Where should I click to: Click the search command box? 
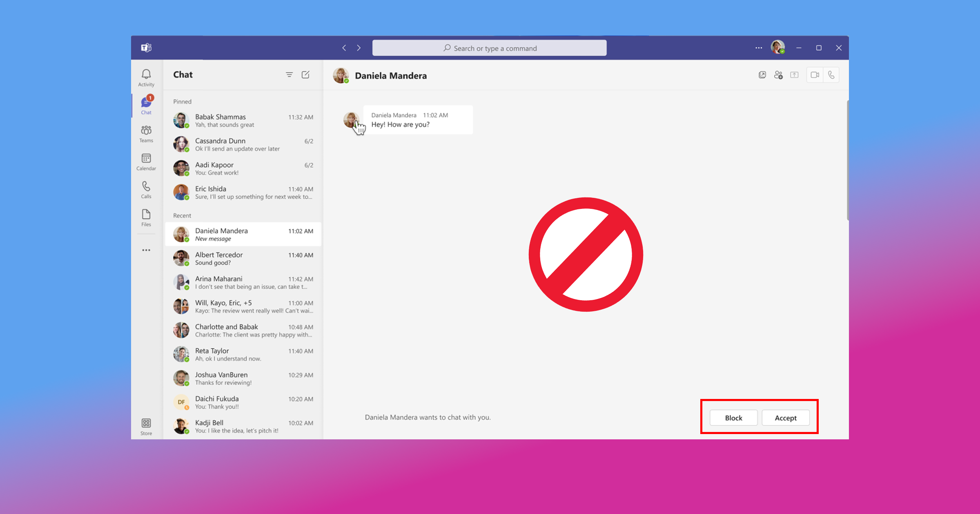coord(489,48)
